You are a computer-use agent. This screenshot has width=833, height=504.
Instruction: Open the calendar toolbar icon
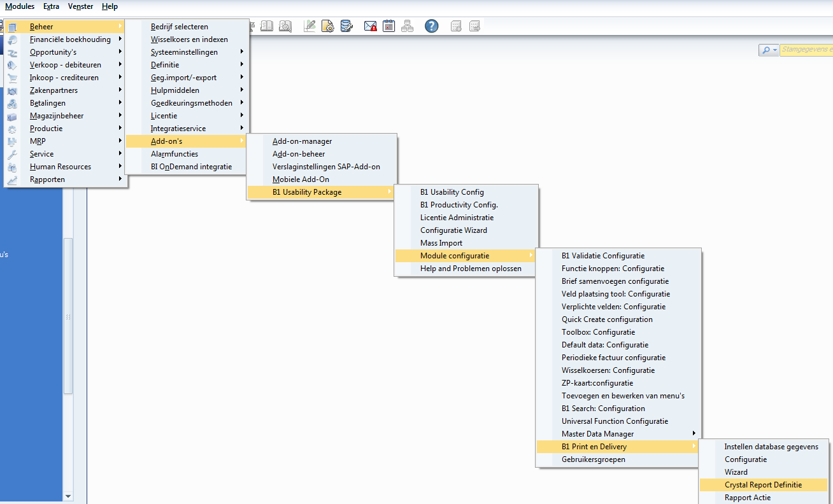tap(388, 26)
